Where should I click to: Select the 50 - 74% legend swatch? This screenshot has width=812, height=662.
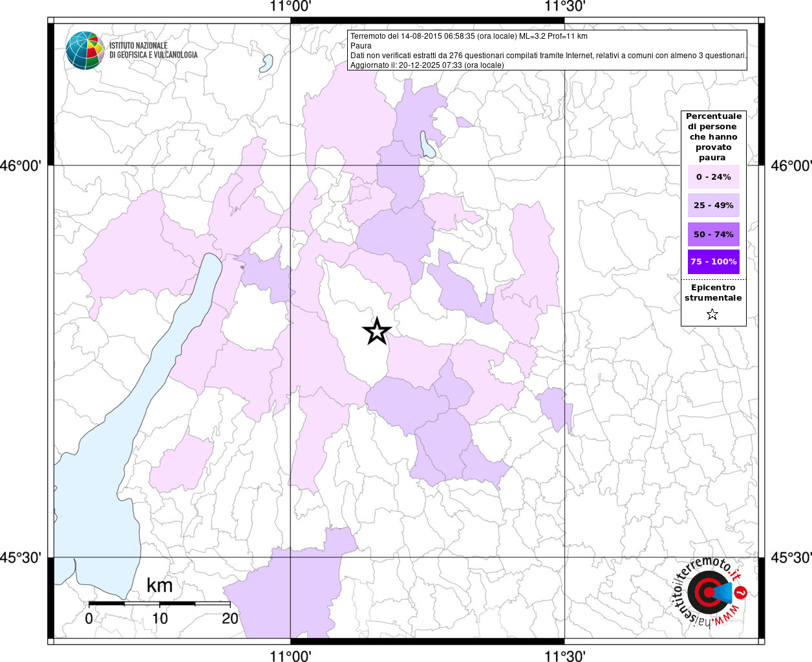[714, 234]
